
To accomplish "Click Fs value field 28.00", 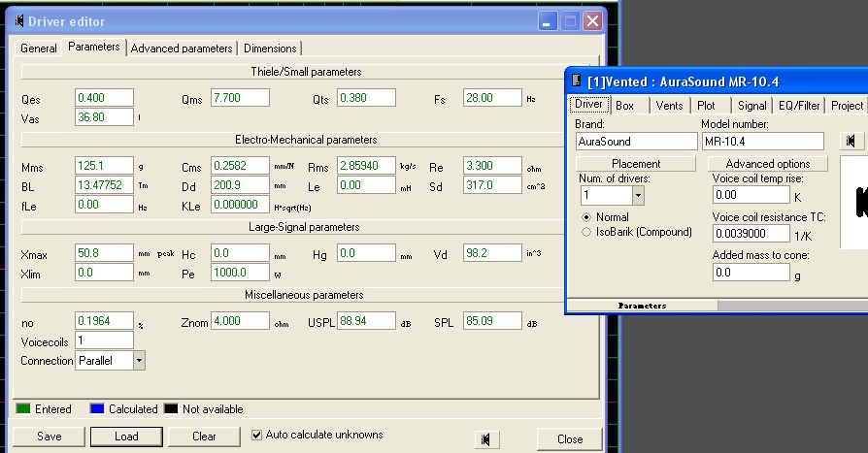I will [x=492, y=98].
